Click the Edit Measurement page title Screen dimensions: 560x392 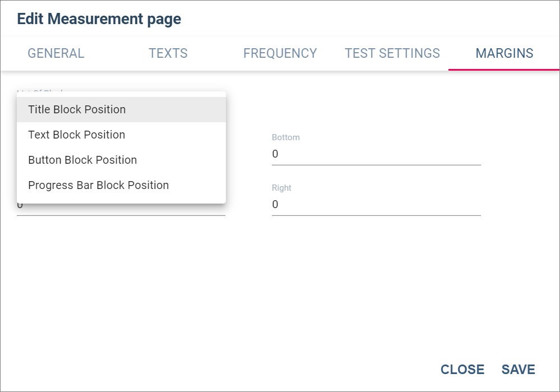click(99, 19)
